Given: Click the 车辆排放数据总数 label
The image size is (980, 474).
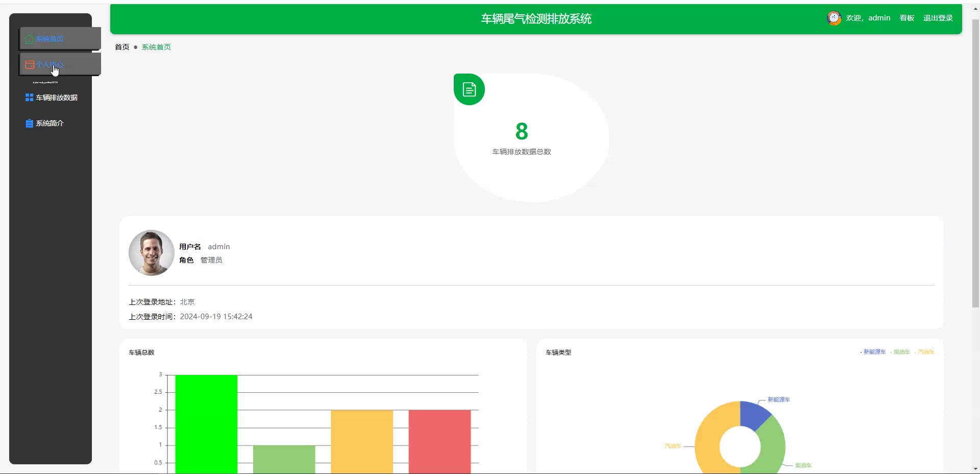Looking at the screenshot, I should coord(522,152).
